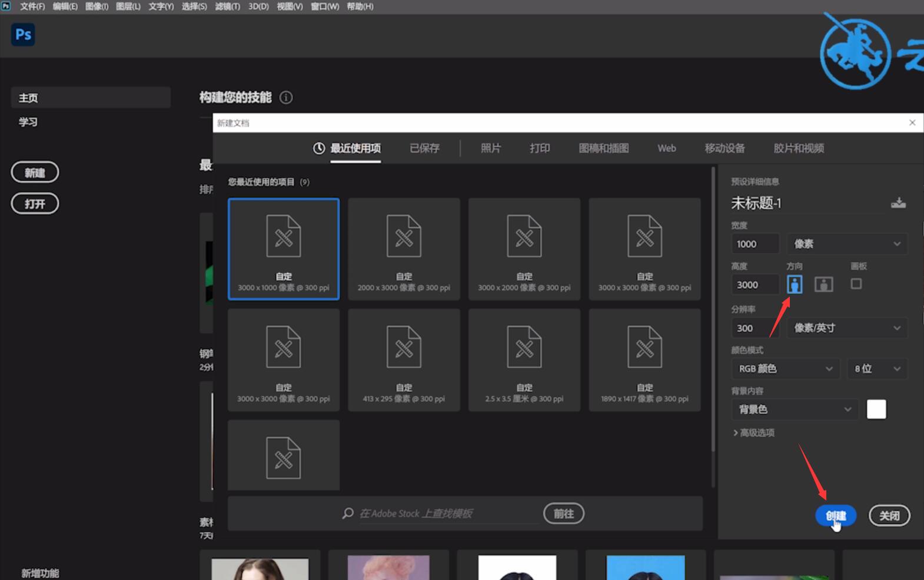Open background content dropdown 背景色
Image resolution: width=924 pixels, height=580 pixels.
(x=794, y=409)
